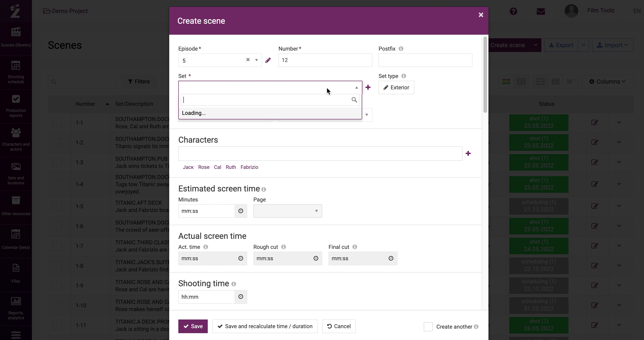Tick the Create another checkbox
The height and width of the screenshot is (340, 644).
click(x=428, y=327)
